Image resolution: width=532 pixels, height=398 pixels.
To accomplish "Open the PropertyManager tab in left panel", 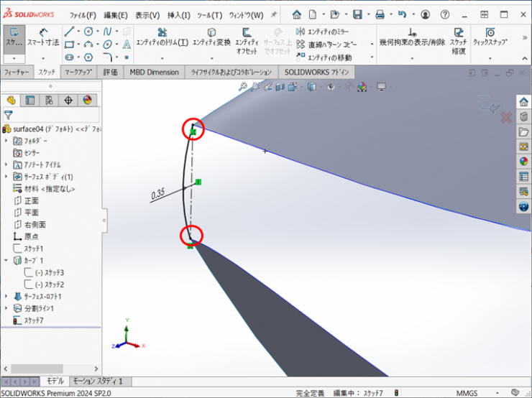I will pyautogui.click(x=30, y=100).
